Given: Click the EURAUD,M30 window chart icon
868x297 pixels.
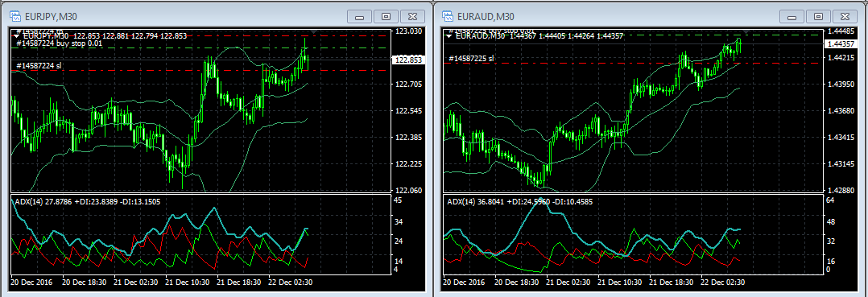Looking at the screenshot, I should click(448, 16).
